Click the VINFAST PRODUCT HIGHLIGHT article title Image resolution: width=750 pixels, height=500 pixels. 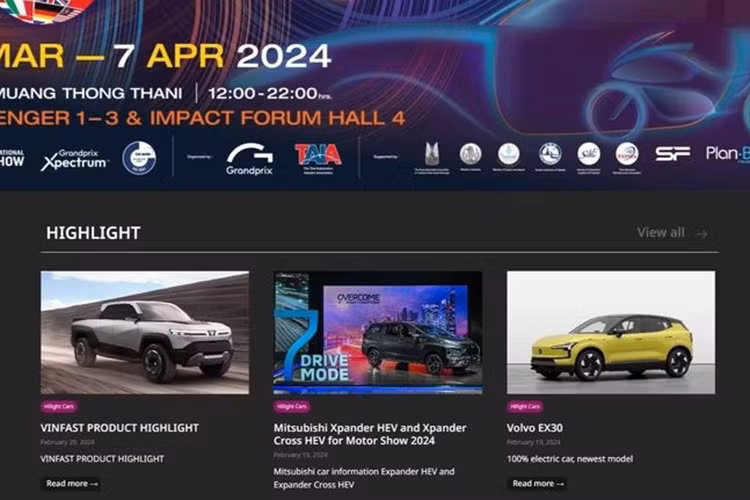point(119,428)
